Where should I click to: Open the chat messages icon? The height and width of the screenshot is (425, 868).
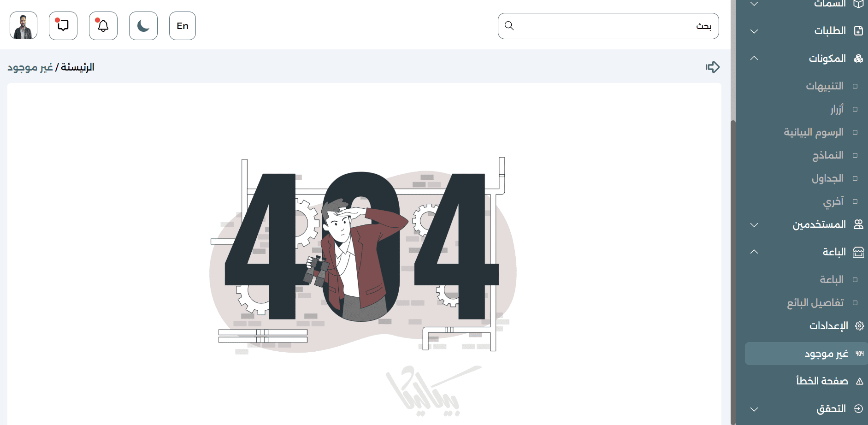(x=63, y=26)
